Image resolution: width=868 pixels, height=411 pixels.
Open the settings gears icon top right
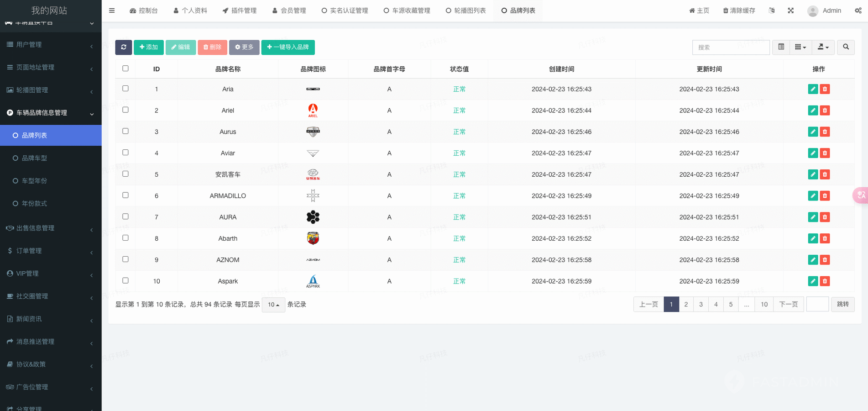pos(858,11)
